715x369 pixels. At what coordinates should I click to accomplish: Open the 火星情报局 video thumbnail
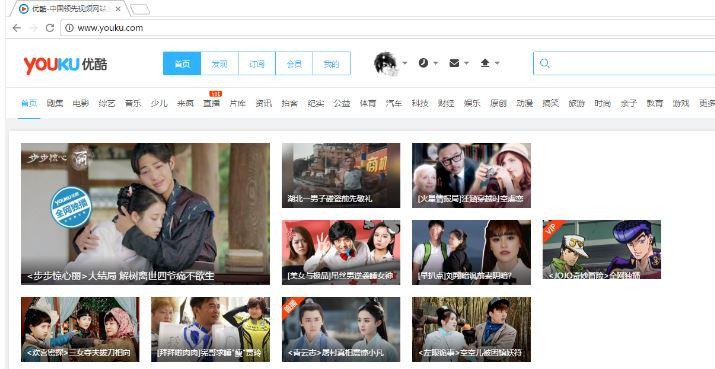(x=471, y=176)
